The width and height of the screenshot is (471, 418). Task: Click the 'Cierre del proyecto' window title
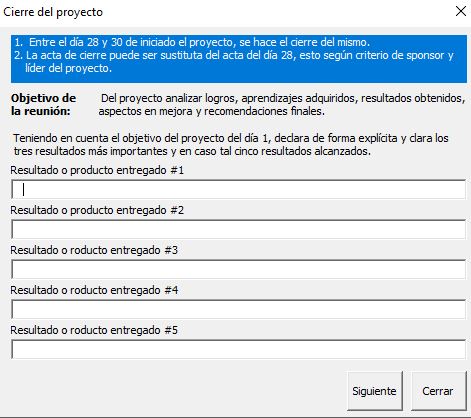coord(53,12)
